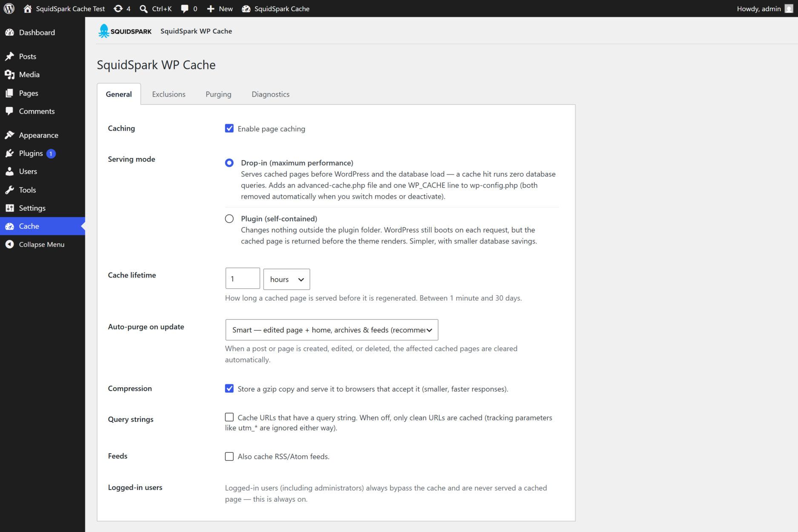This screenshot has height=532, width=798.
Task: Click the Serving mode label
Action: pos(132,159)
